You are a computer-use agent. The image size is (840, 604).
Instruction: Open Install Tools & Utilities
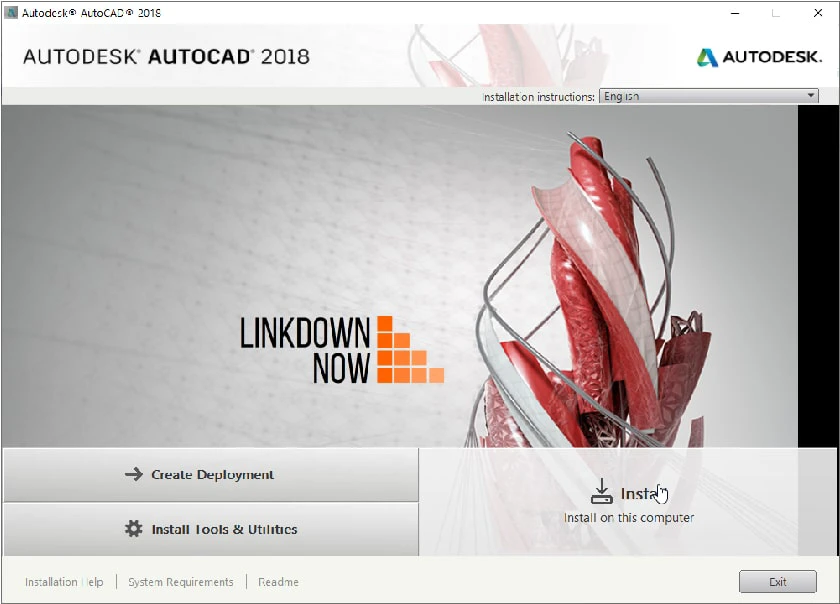pos(211,530)
